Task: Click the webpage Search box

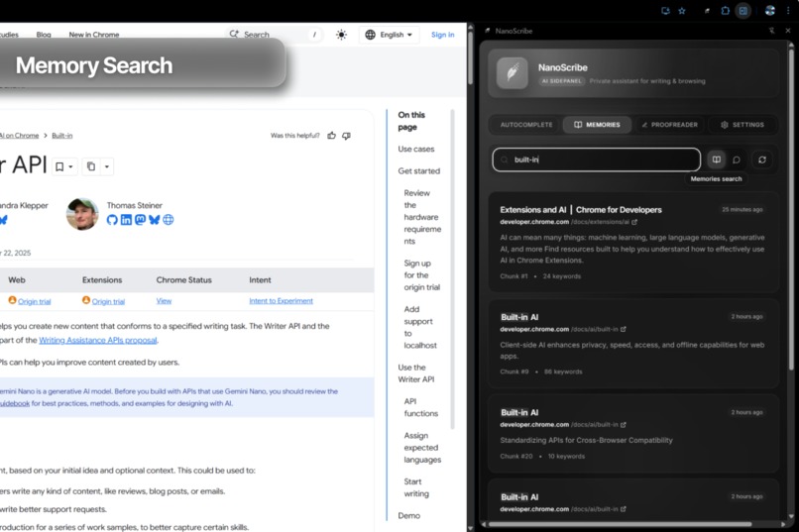Action: pyautogui.click(x=275, y=35)
